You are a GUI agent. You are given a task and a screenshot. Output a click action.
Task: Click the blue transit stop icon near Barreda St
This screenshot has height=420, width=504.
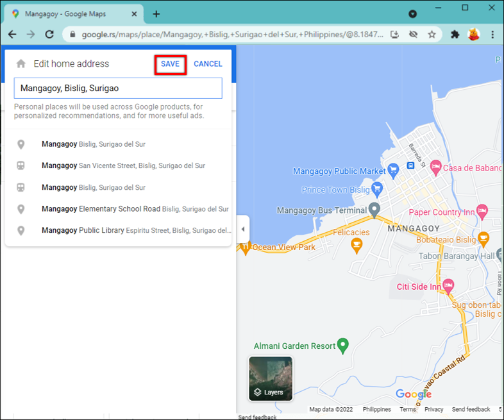point(410,165)
